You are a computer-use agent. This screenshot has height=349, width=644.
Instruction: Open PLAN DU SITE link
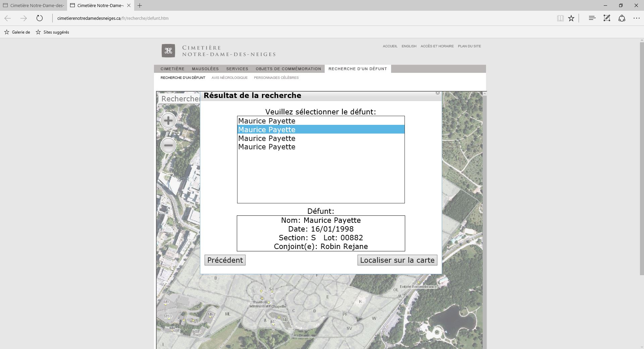[469, 46]
